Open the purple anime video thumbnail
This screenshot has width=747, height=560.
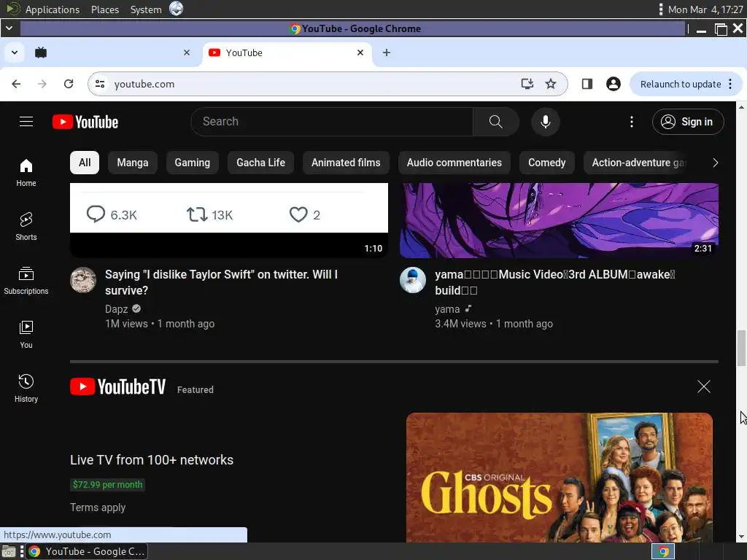(559, 220)
